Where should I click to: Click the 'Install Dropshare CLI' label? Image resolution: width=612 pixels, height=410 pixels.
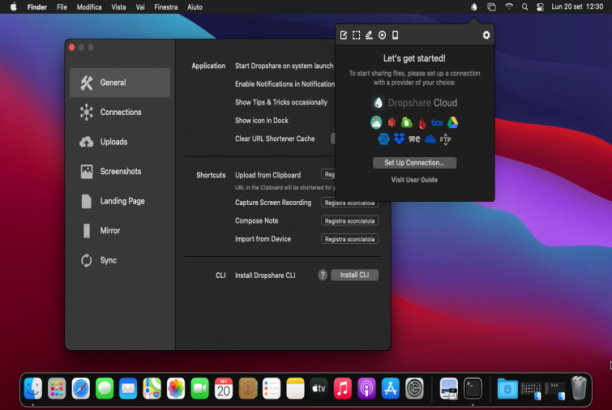tap(265, 275)
